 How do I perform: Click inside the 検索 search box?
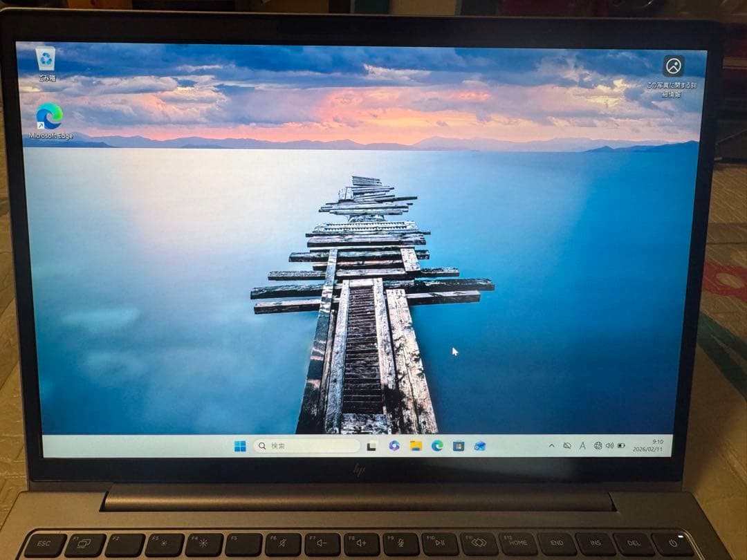pyautogui.click(x=304, y=446)
